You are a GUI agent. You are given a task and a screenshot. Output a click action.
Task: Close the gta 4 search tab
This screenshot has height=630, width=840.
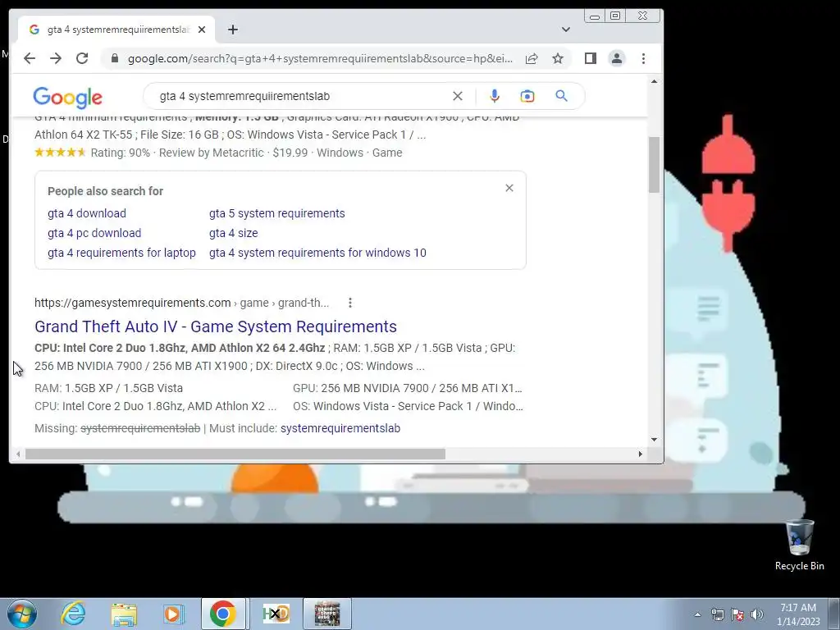[202, 30]
